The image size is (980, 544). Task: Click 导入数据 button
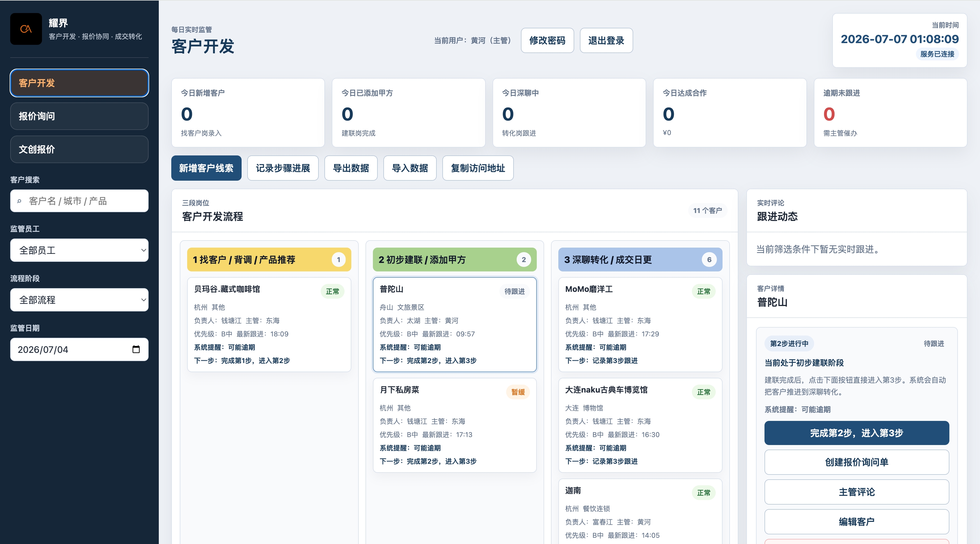tap(410, 168)
